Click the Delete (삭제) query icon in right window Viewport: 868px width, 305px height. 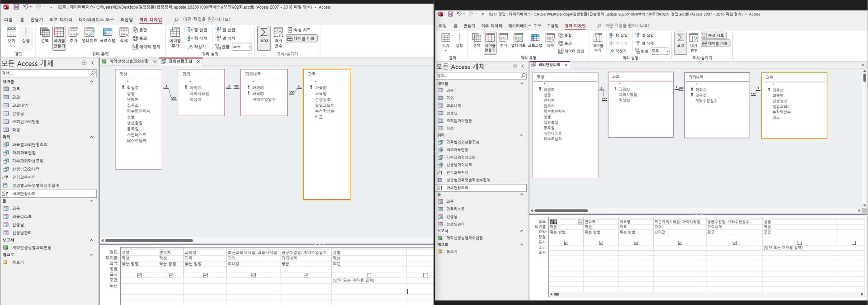(550, 40)
